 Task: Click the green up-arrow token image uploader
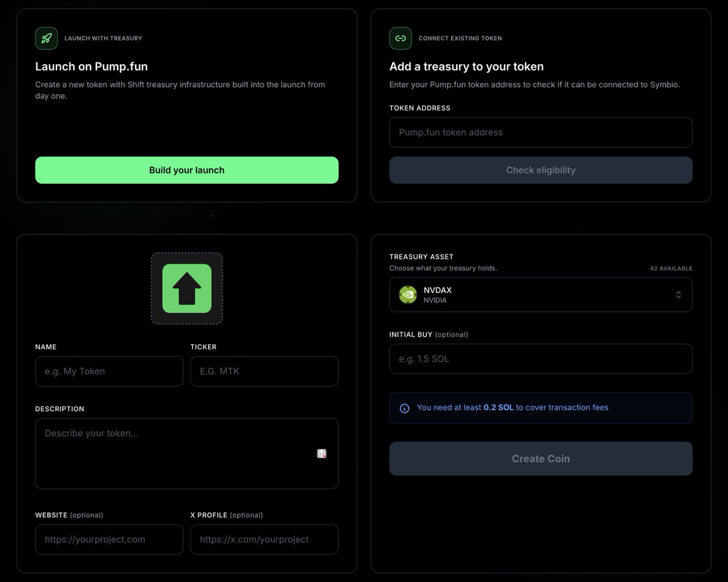(187, 289)
